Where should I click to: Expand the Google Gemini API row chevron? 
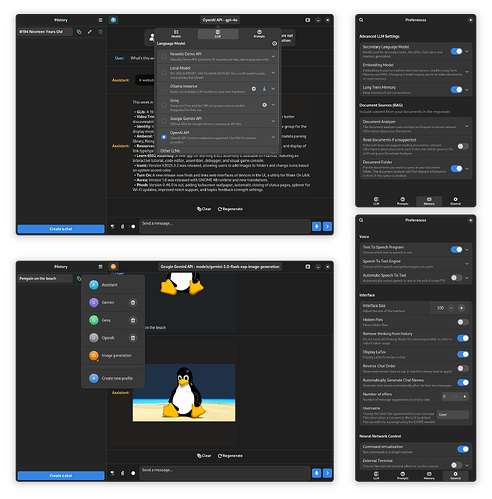coord(273,121)
